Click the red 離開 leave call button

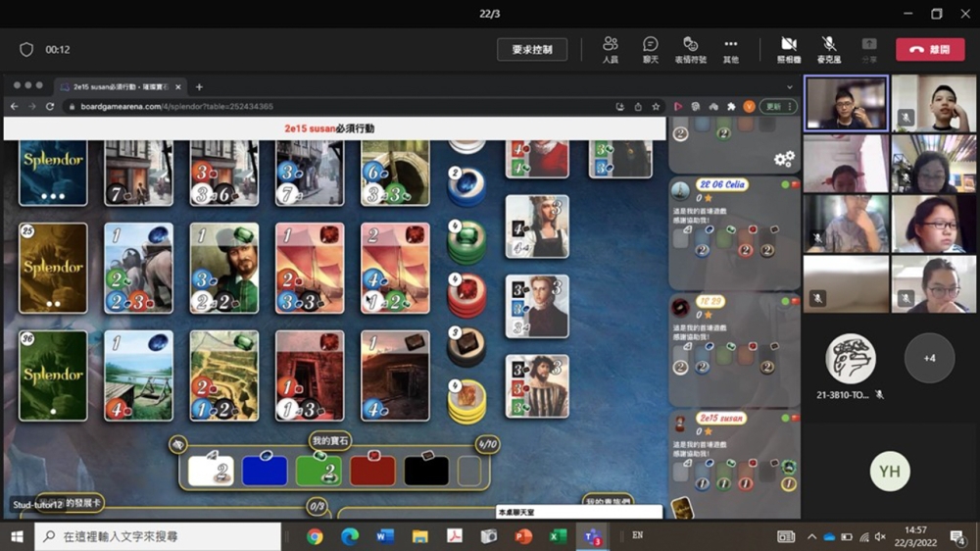click(930, 49)
